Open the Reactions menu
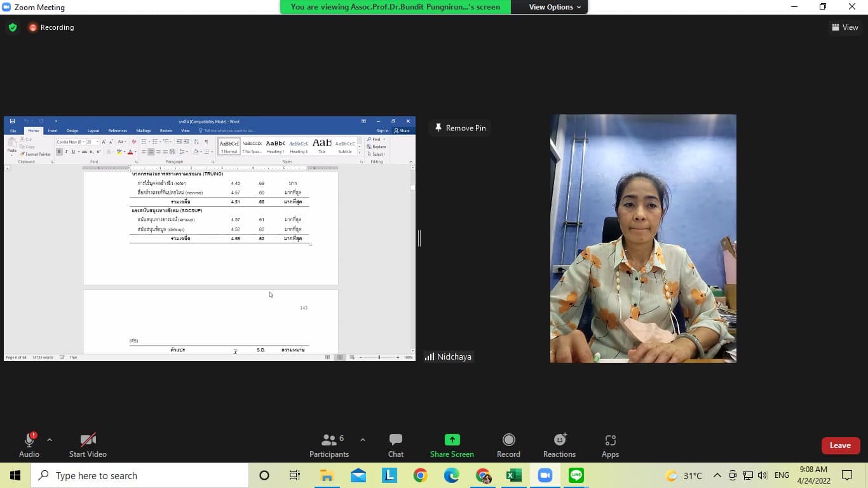The width and height of the screenshot is (868, 488). tap(559, 445)
